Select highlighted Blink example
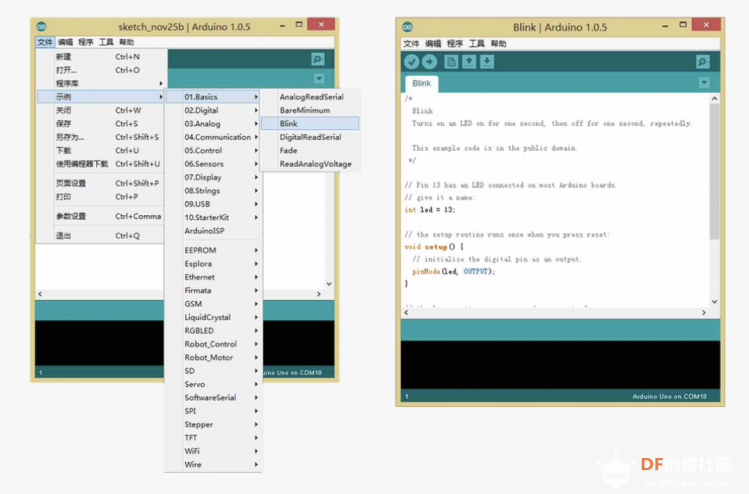This screenshot has width=749, height=494. click(x=310, y=123)
